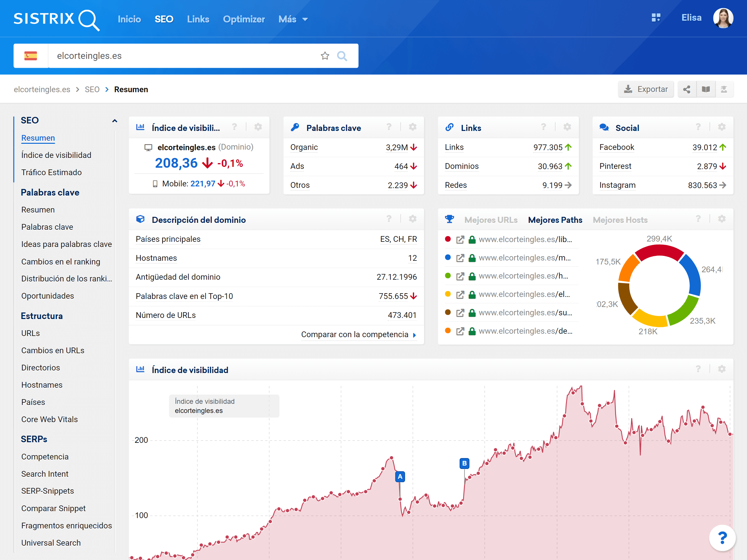Image resolution: width=747 pixels, height=560 pixels.
Task: Open gear settings of Links box
Action: (567, 127)
